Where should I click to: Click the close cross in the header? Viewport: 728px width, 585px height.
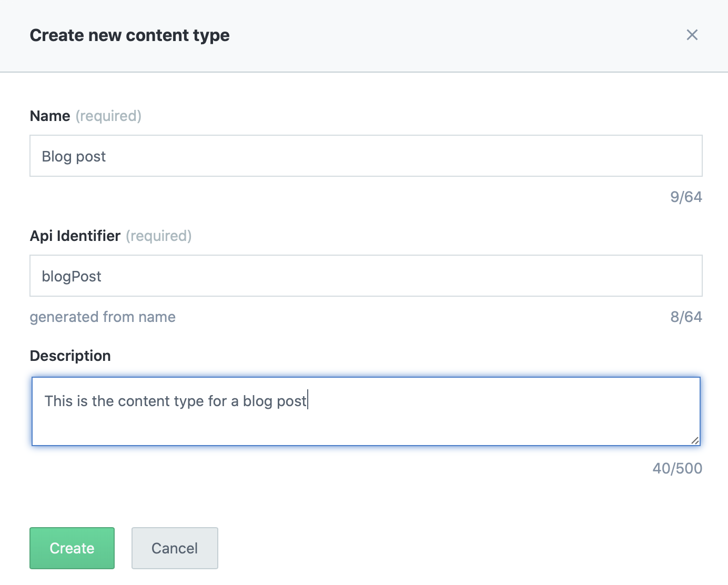coord(693,35)
